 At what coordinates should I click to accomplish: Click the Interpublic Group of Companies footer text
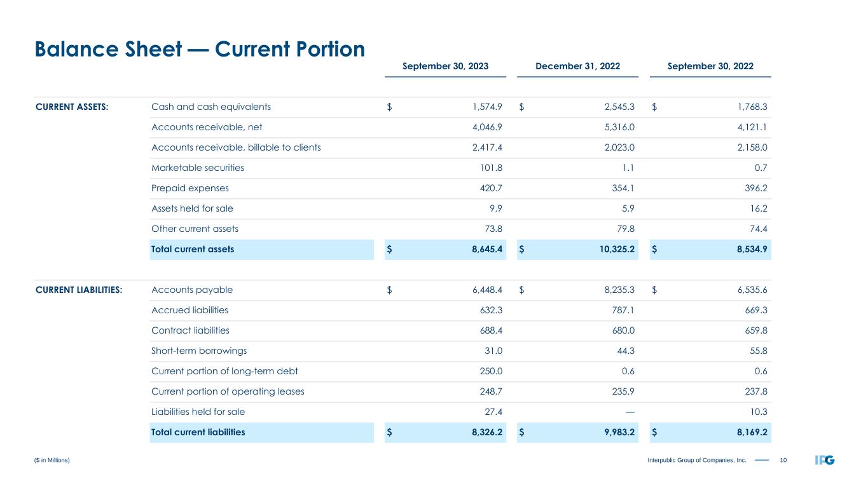click(698, 460)
